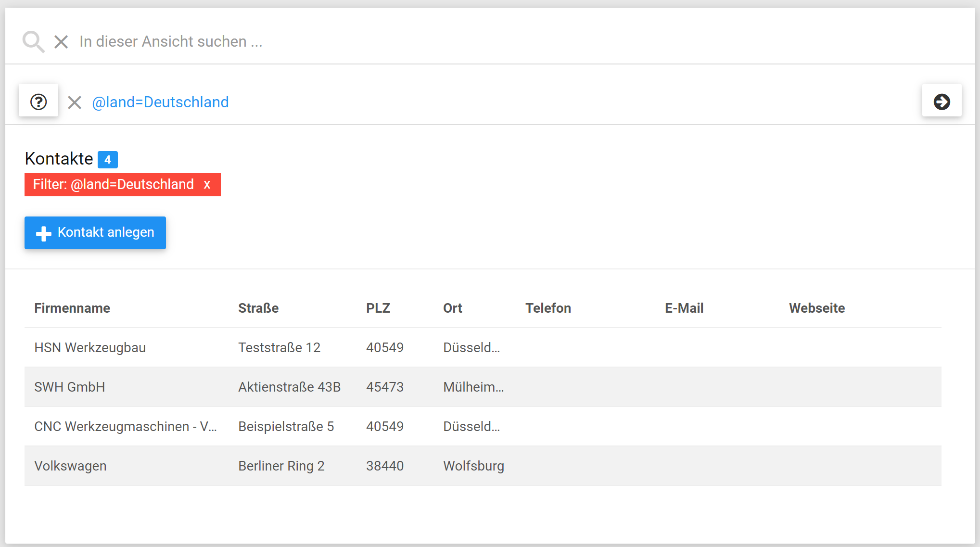The width and height of the screenshot is (980, 547).
Task: Apply filter with the arrow icon button
Action: point(942,102)
